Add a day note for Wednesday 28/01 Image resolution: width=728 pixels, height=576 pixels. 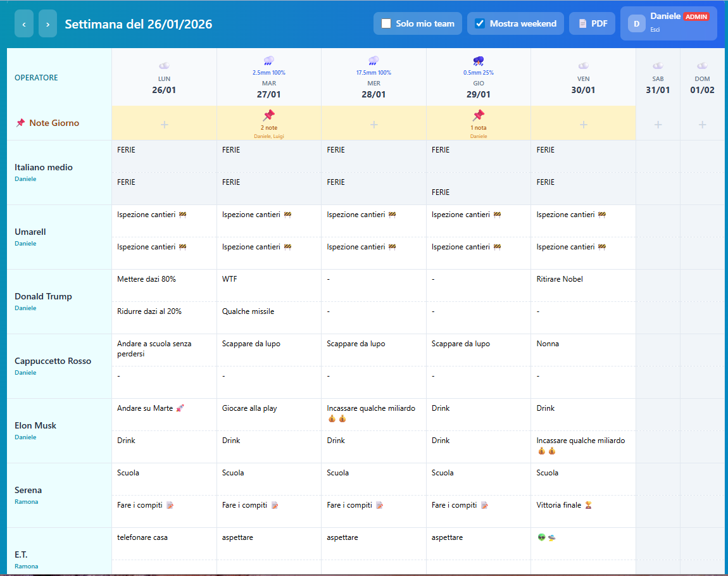pos(373,125)
